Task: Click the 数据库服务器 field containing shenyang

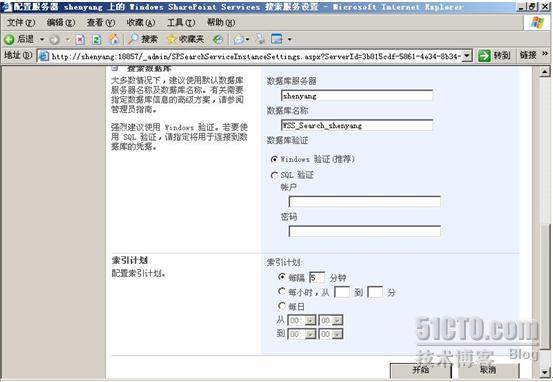Action: (357, 96)
